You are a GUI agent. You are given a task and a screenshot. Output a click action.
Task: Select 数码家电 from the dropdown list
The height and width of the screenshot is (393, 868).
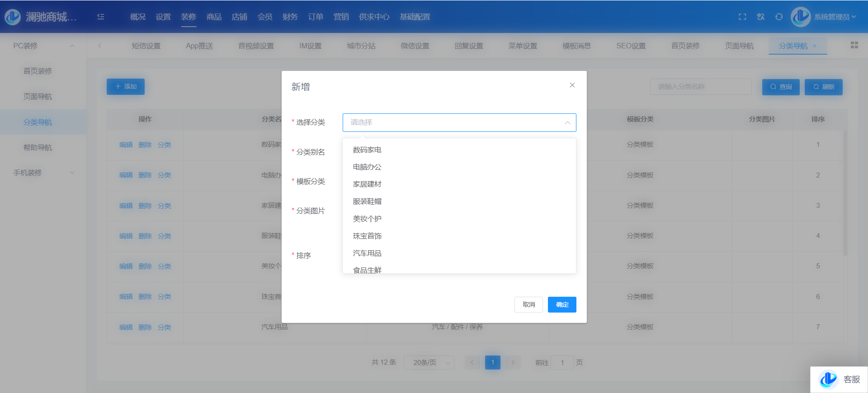[x=367, y=150]
